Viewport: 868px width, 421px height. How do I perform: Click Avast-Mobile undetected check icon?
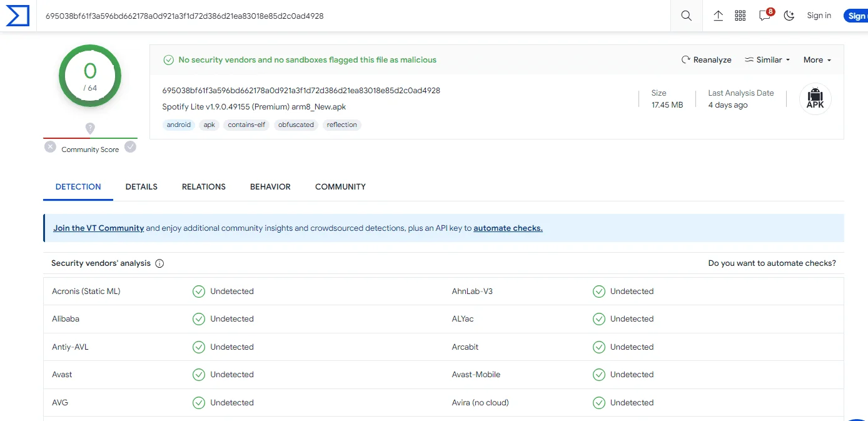pos(599,375)
